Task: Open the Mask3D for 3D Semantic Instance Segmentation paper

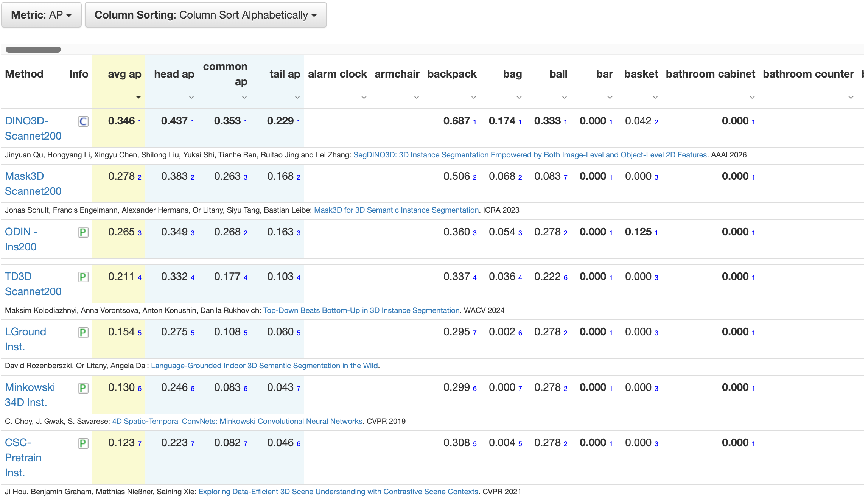Action: tap(396, 210)
